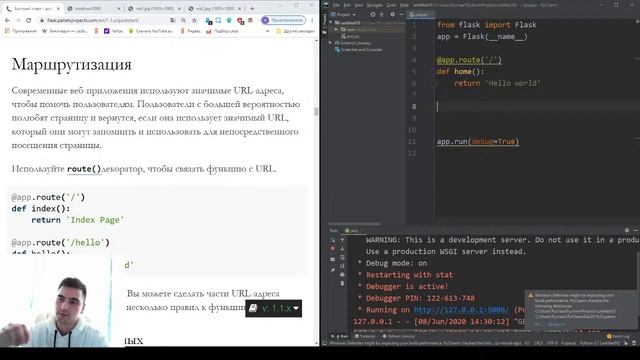Open the PyCharm Navigate menu

pyautogui.click(x=374, y=5)
